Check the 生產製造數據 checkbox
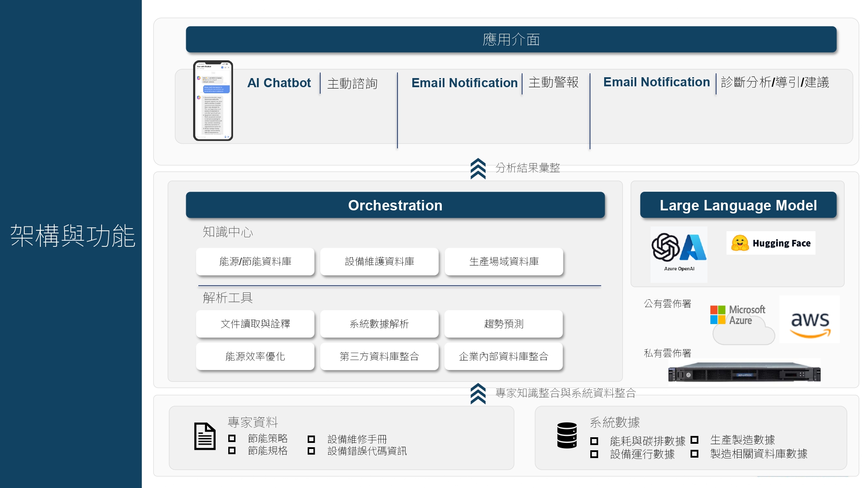The image size is (868, 488). click(694, 440)
